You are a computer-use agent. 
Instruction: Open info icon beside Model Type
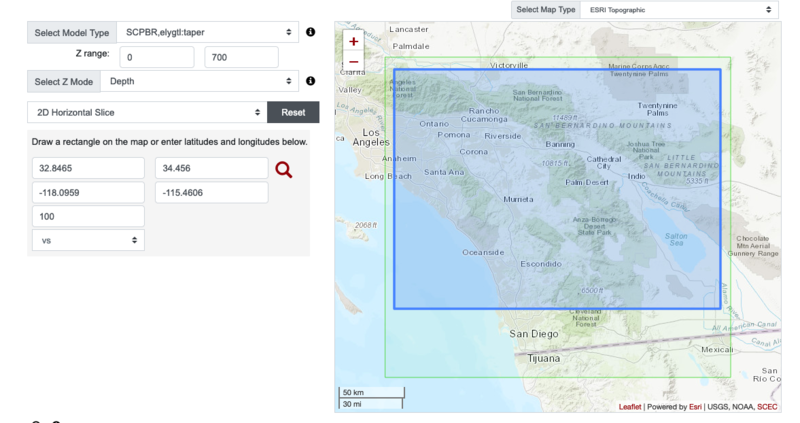pyautogui.click(x=310, y=32)
